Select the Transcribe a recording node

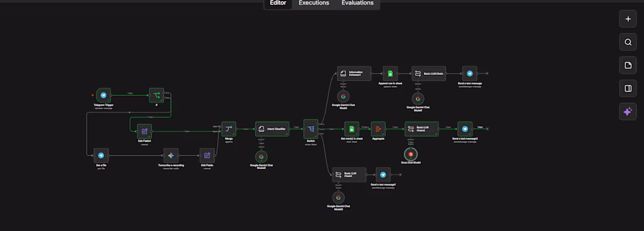pyautogui.click(x=171, y=156)
